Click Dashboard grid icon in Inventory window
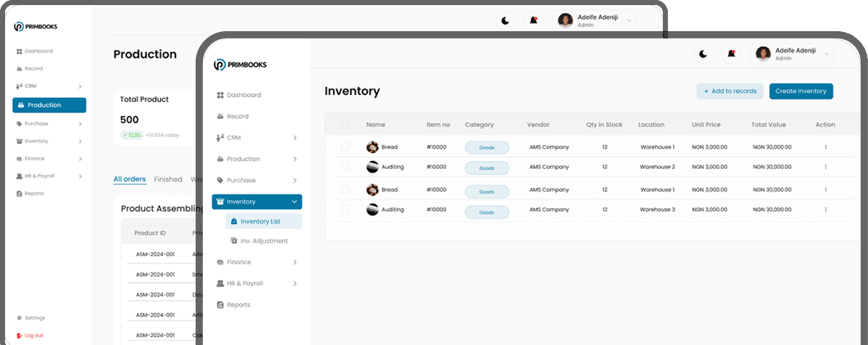The image size is (868, 345). [220, 95]
